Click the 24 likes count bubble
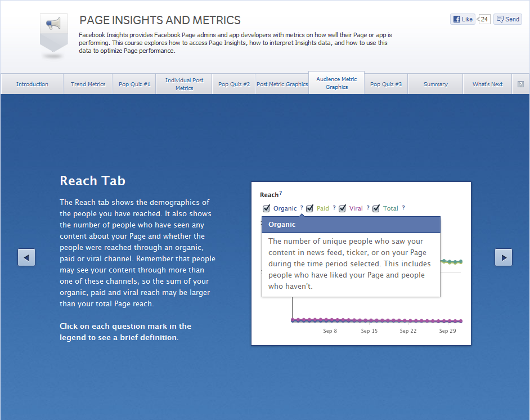Image resolution: width=530 pixels, height=420 pixels. 484,19
